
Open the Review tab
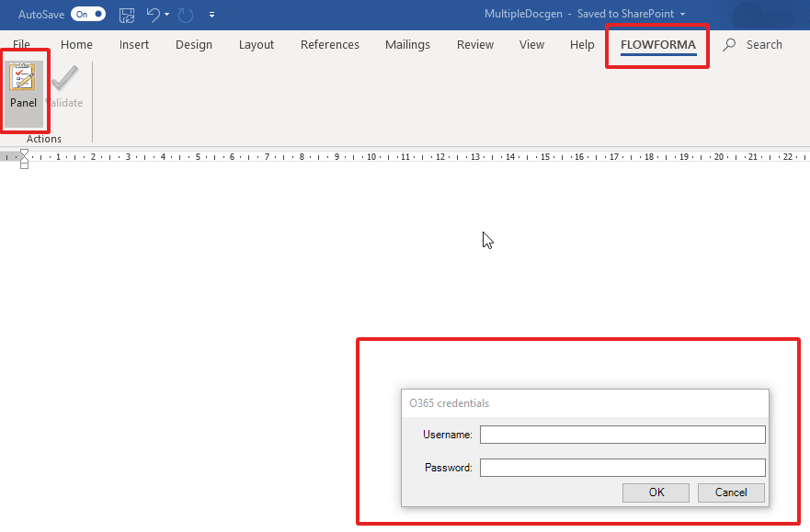pos(475,44)
